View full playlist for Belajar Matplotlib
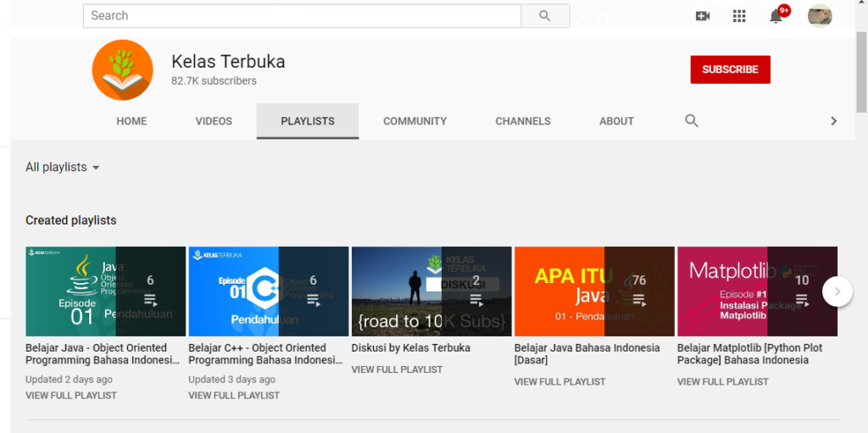The image size is (868, 433). pyautogui.click(x=723, y=381)
